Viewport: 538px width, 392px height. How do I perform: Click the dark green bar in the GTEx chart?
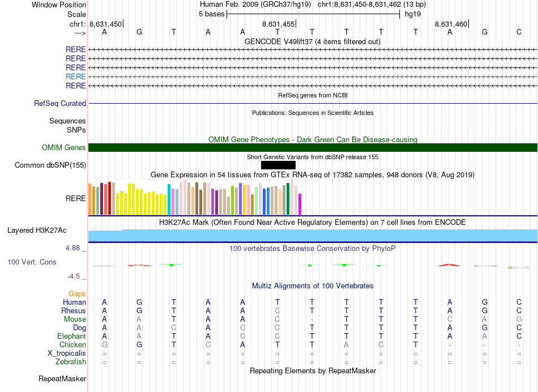[x=288, y=199]
